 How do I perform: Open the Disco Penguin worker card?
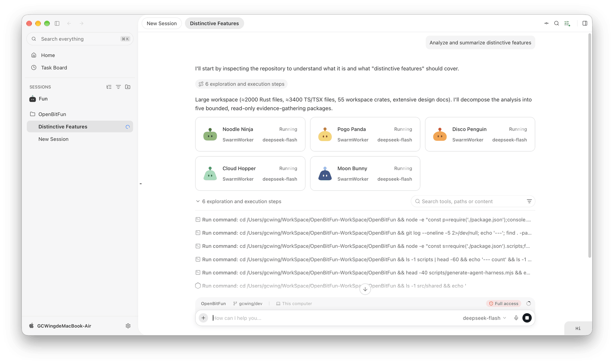click(x=480, y=134)
